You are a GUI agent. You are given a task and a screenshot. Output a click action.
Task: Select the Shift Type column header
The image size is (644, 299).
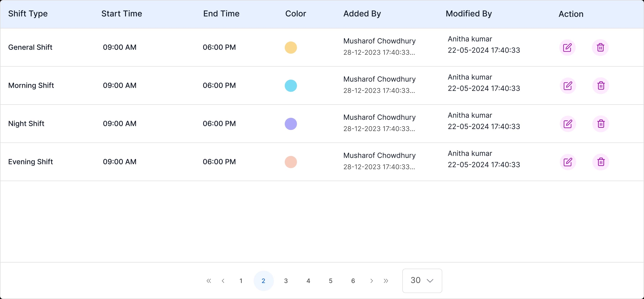point(28,14)
